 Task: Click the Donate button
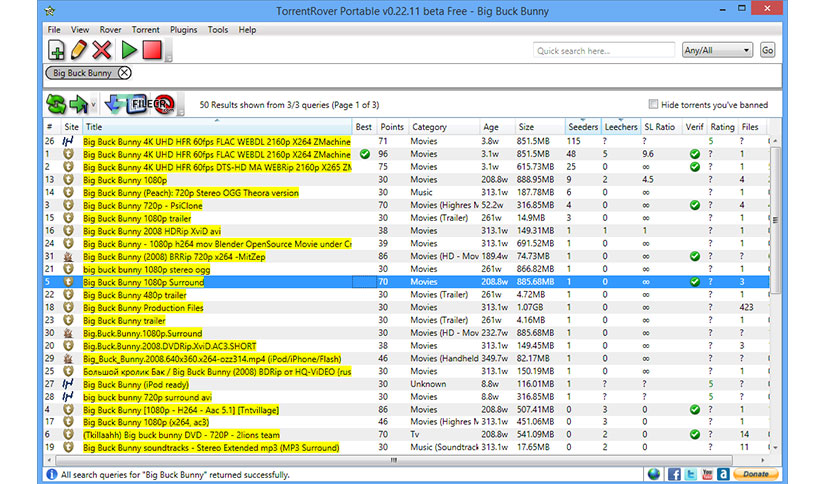tap(755, 474)
